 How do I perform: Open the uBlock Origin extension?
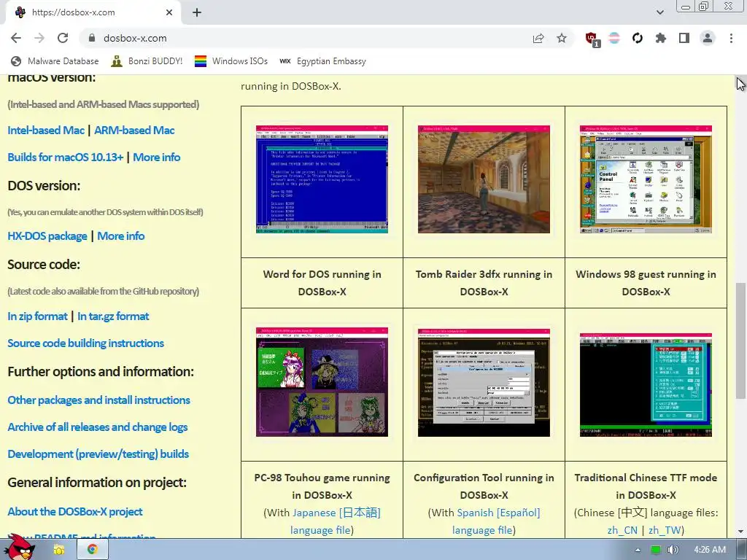592,39
